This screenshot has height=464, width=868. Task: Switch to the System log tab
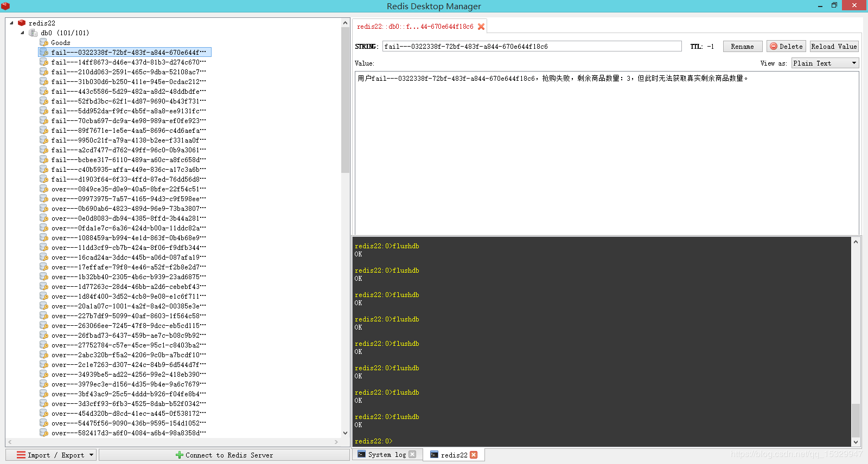(386, 454)
